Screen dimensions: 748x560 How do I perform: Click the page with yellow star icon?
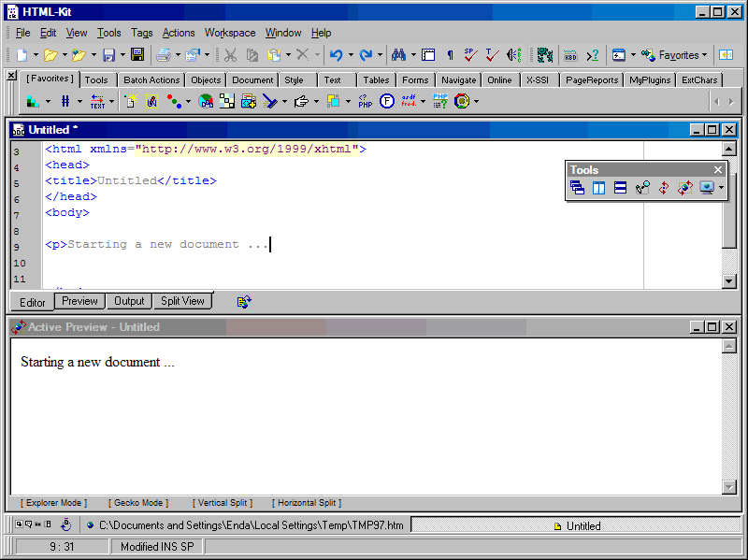(131, 101)
